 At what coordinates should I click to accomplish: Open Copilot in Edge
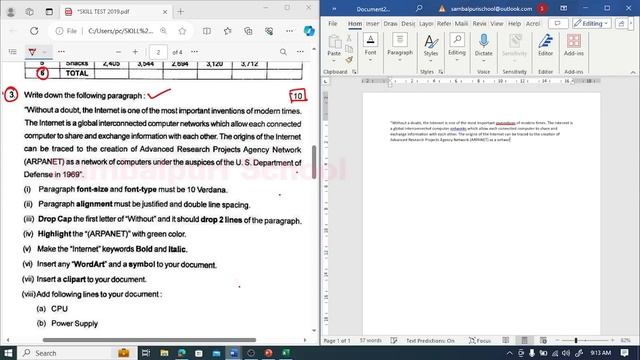309,31
